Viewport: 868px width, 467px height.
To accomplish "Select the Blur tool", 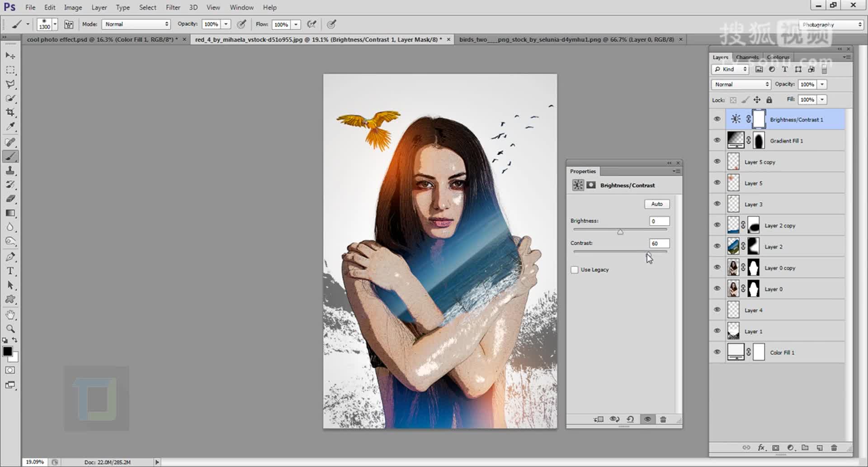I will tap(10, 227).
